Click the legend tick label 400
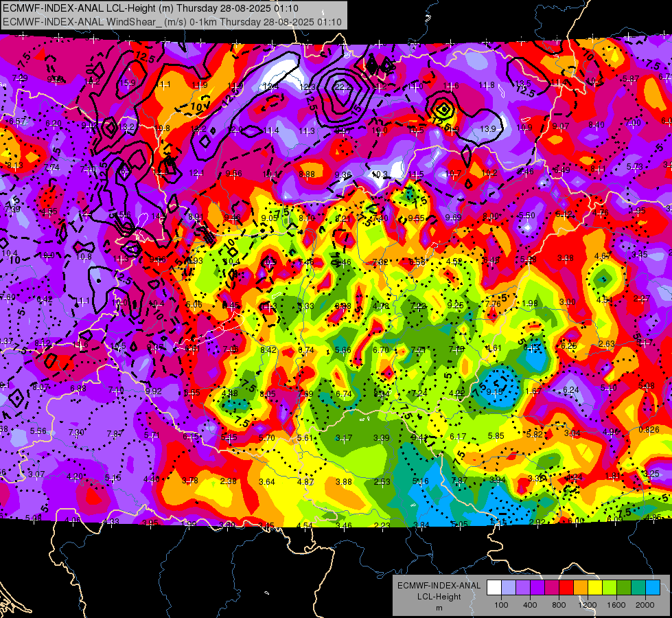This screenshot has width=672, height=618. pyautogui.click(x=530, y=605)
